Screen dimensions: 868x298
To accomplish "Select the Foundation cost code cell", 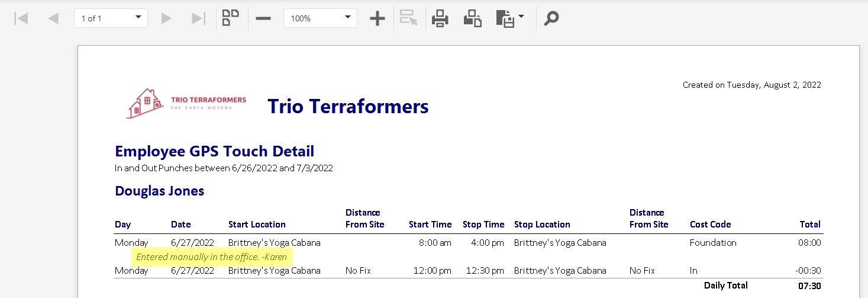I will [x=713, y=242].
